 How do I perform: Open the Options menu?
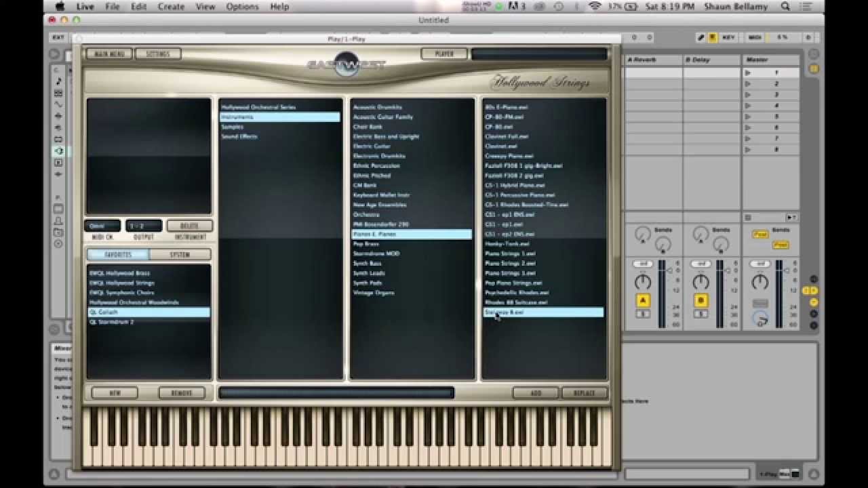pos(242,6)
